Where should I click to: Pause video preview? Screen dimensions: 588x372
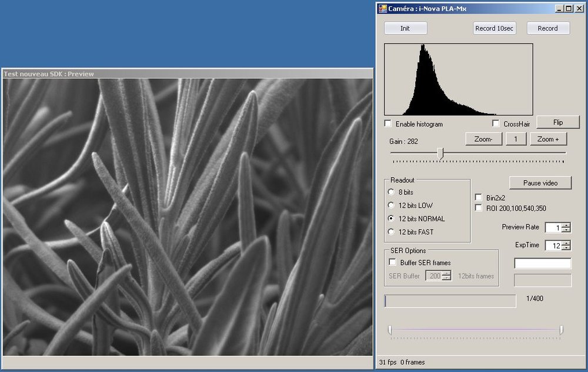tap(540, 183)
